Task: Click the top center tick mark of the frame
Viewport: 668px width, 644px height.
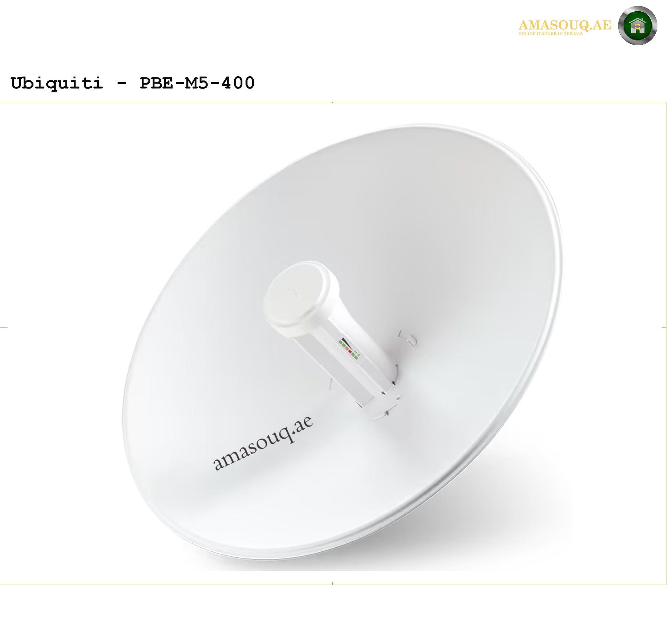Action: 332,102
